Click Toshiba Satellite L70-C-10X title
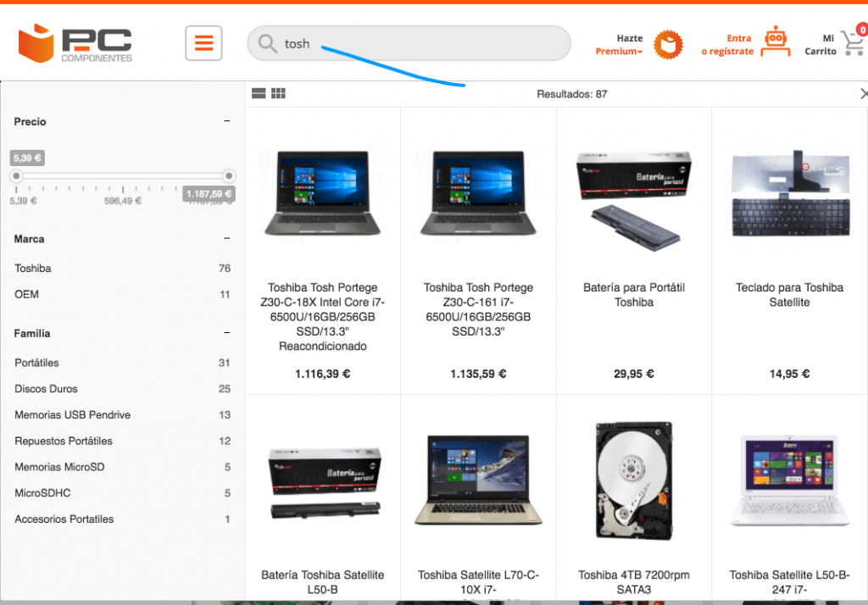 [x=478, y=582]
